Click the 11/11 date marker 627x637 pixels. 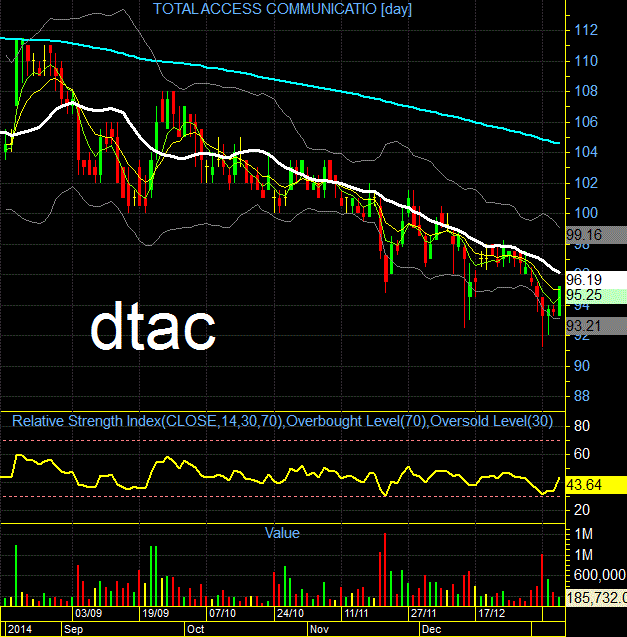(356, 613)
